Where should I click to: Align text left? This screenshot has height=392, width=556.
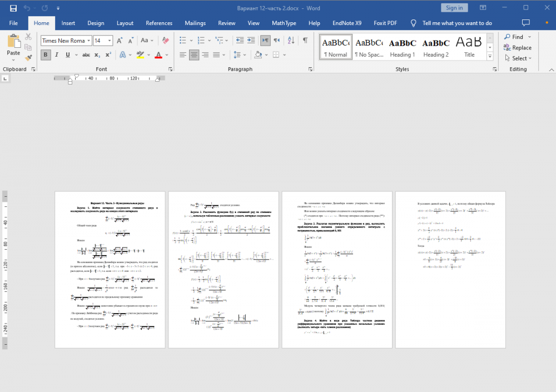tap(182, 54)
